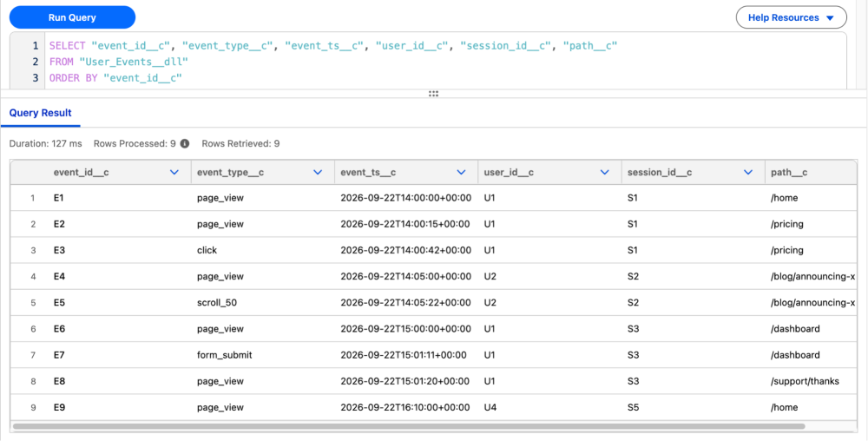Open the event_id__c column menu chevron

click(x=174, y=173)
